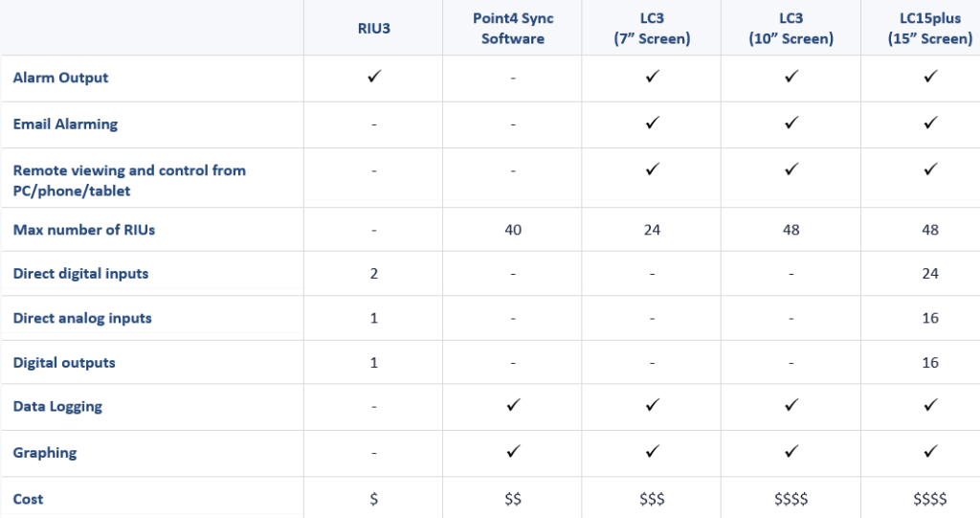Select the Point4 Sync Software column header
The height and width of the screenshot is (518, 980).
(x=513, y=28)
